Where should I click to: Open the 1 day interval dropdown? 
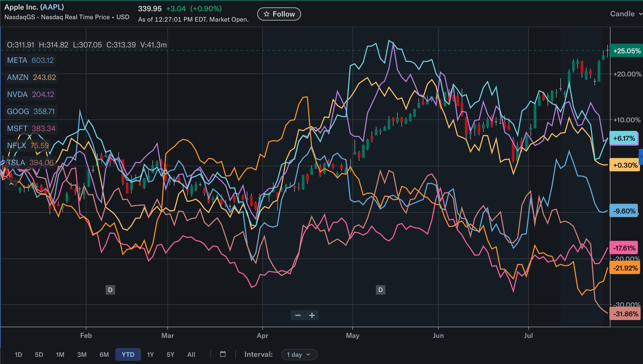[x=299, y=355]
